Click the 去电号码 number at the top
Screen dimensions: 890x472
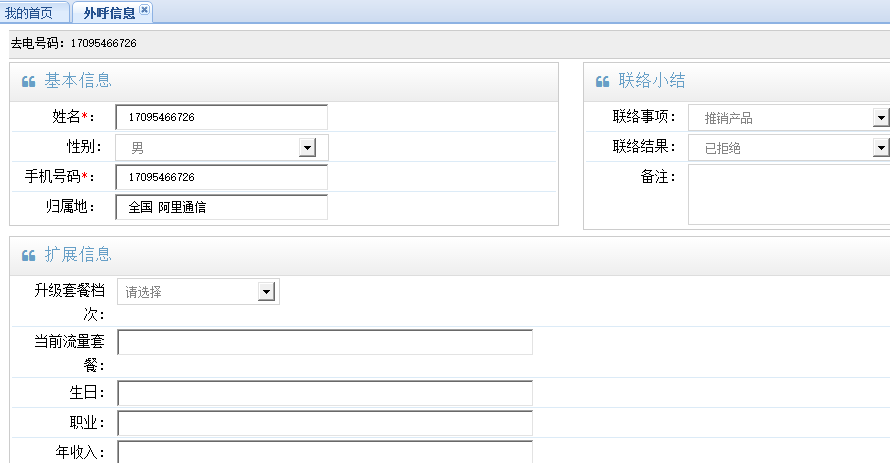pyautogui.click(x=103, y=44)
